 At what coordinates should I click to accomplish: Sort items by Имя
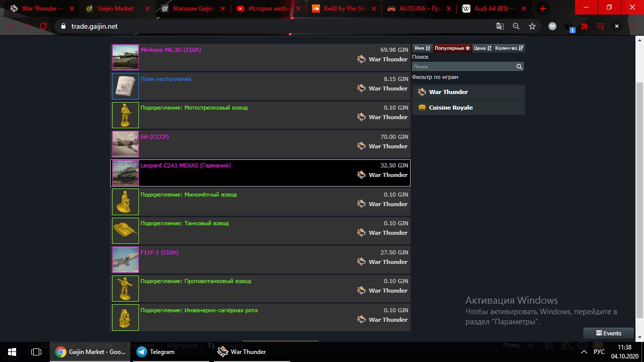coord(422,48)
